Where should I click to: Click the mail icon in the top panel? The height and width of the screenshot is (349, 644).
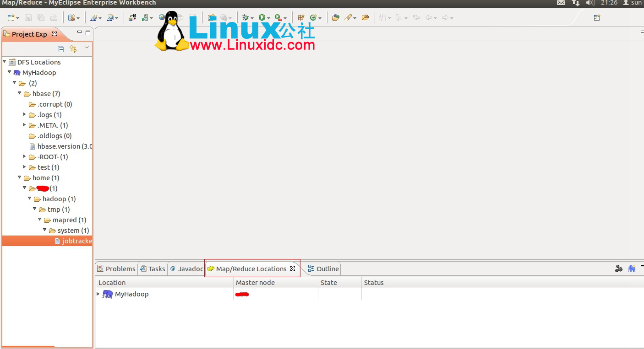tap(561, 3)
